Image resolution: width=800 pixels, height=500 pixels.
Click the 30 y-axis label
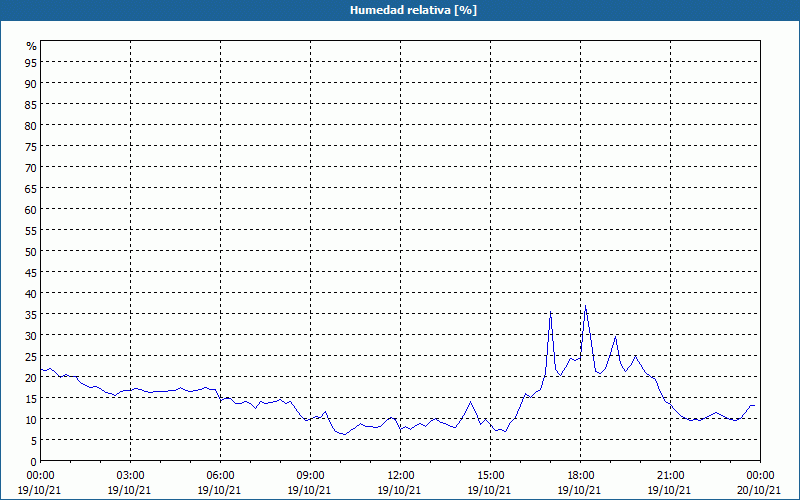coord(31,335)
